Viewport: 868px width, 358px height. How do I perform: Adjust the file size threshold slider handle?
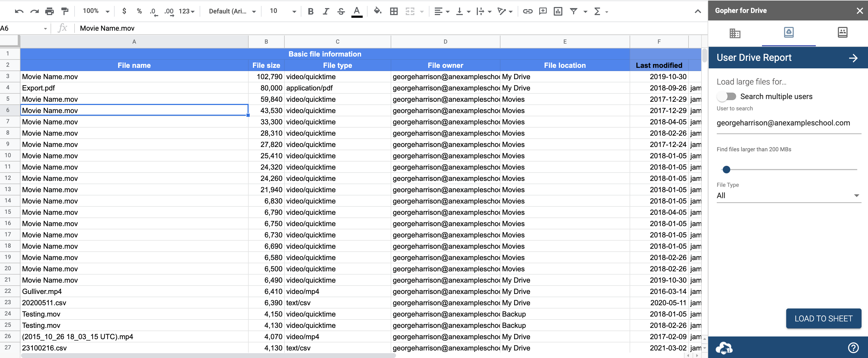(726, 170)
